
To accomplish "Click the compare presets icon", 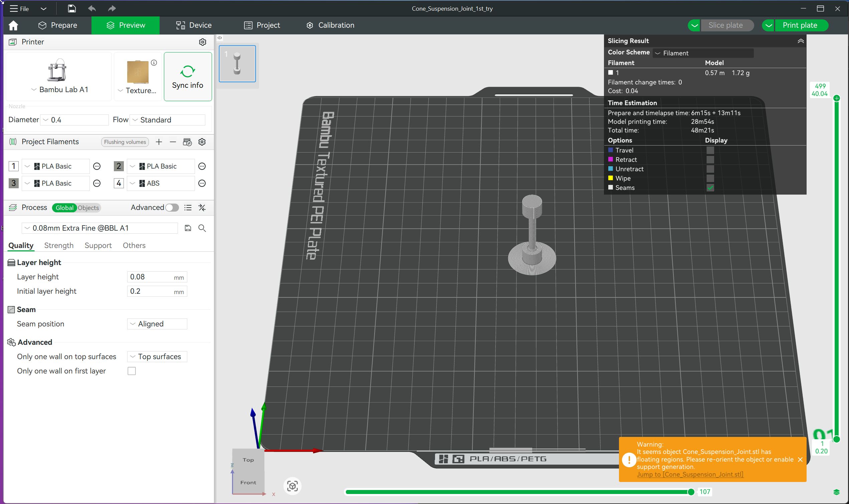I will (x=202, y=208).
